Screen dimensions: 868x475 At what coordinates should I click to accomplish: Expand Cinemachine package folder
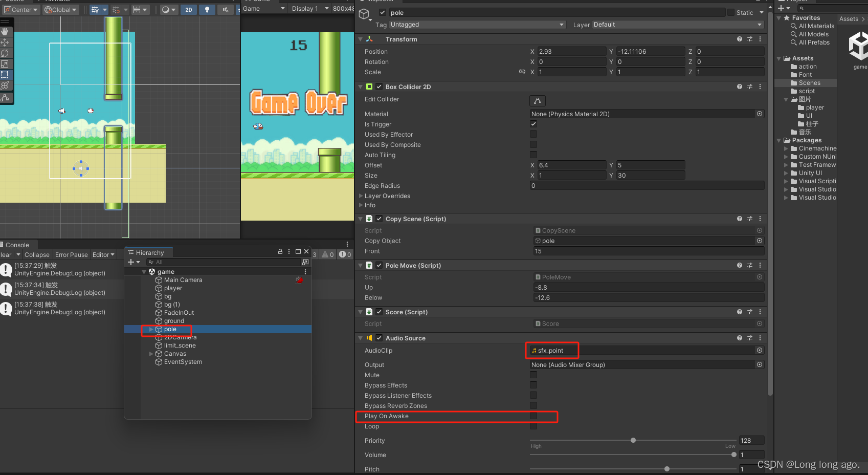click(786, 148)
